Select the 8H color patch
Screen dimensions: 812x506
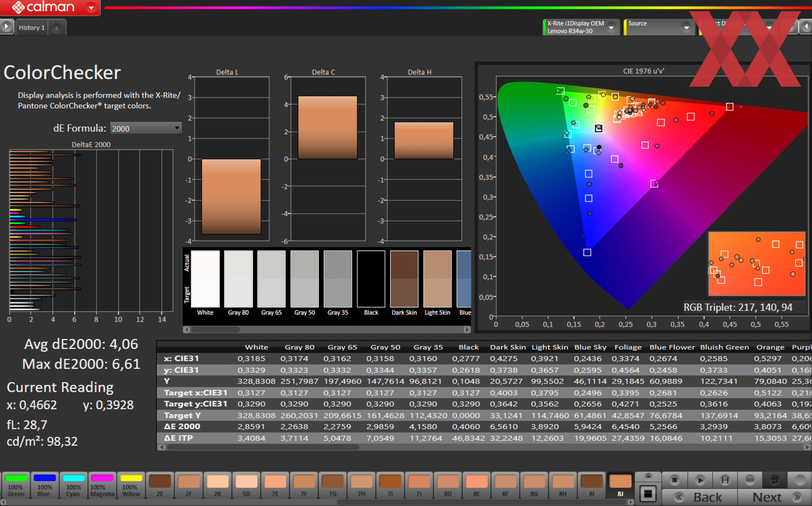click(562, 485)
